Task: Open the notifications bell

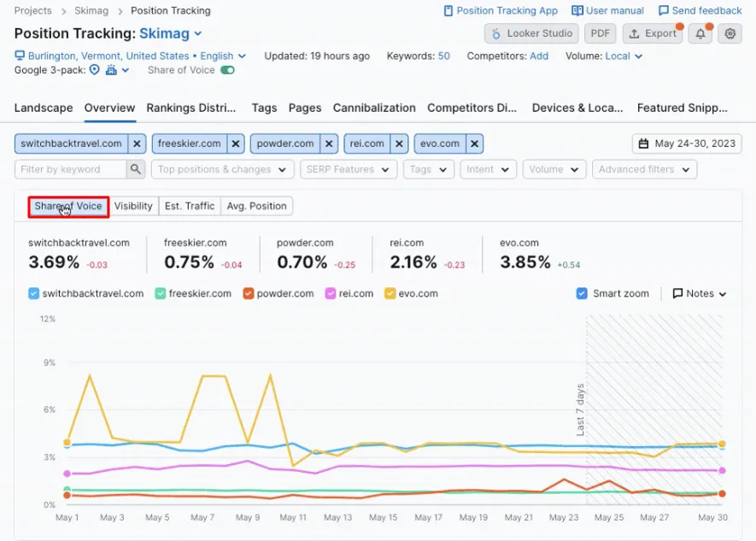Action: click(699, 33)
